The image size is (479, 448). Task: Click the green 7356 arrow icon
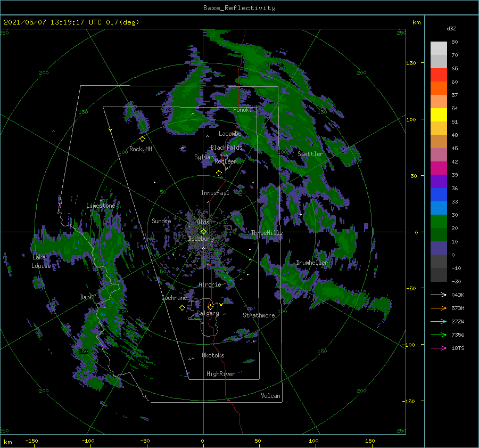click(439, 335)
